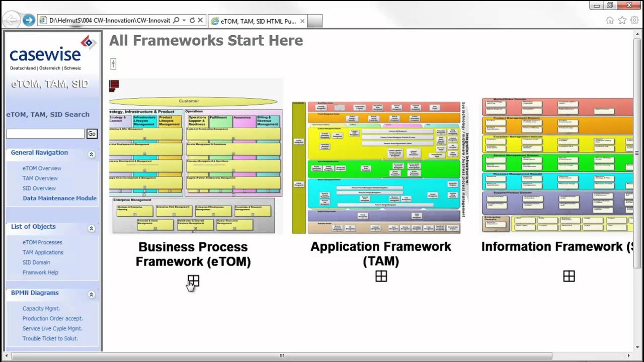Open the Capacity Mgmt. BPMN diagram link
The image size is (644, 362).
pyautogui.click(x=41, y=309)
